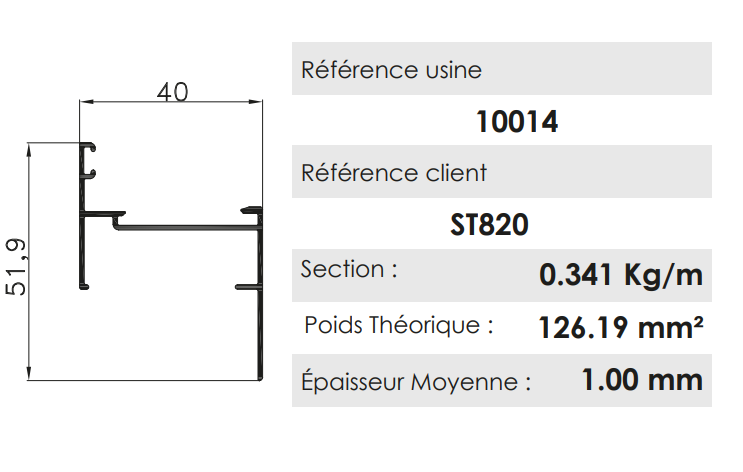
Task: Click the 'Référence usine' header label
Action: [391, 70]
